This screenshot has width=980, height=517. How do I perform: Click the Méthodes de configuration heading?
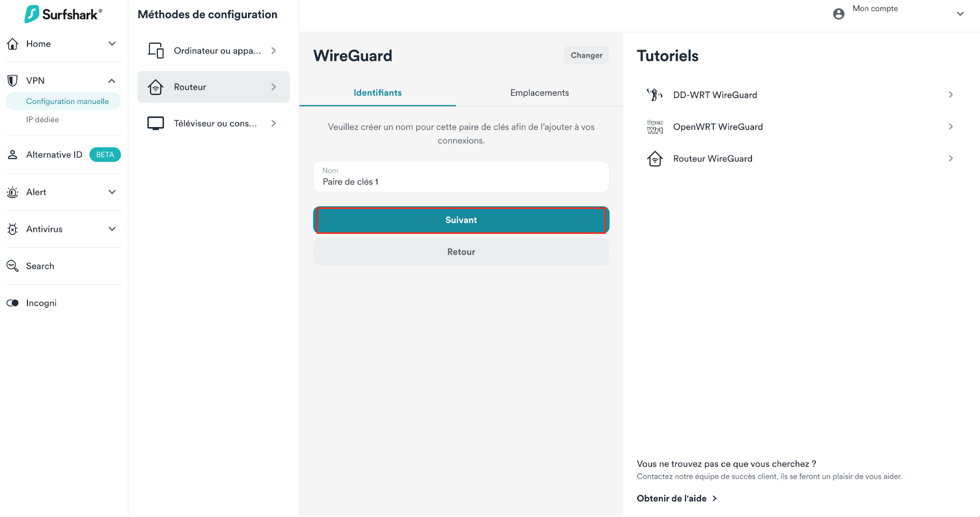pos(207,14)
